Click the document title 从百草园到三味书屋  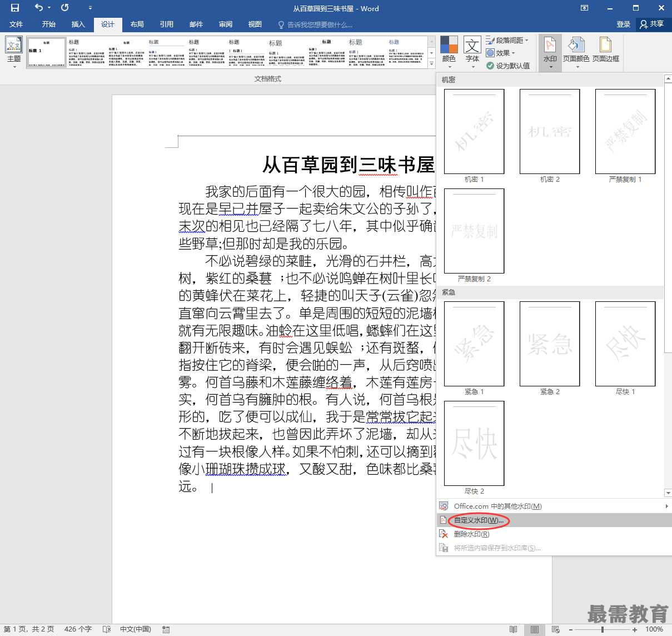click(348, 165)
